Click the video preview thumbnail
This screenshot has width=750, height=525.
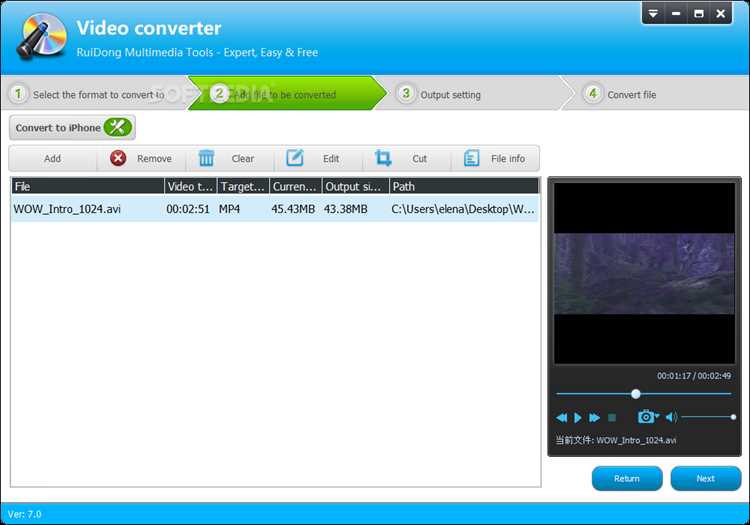click(x=644, y=273)
